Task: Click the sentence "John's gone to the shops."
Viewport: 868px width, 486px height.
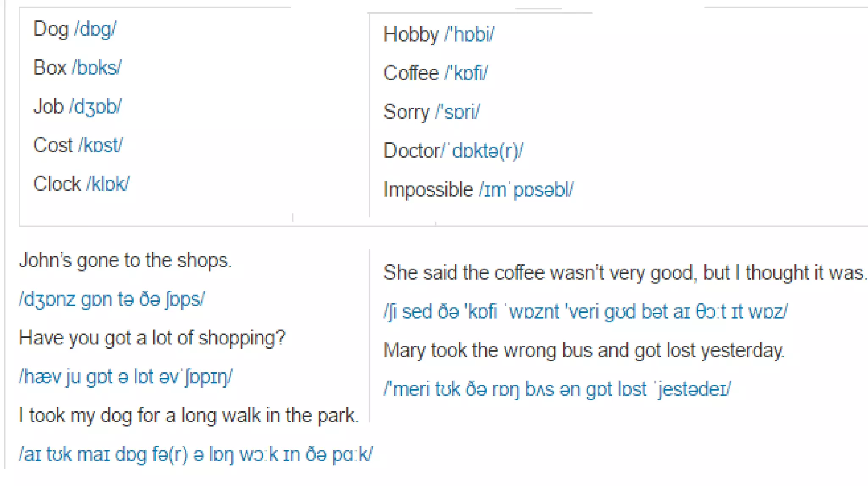Action: pyautogui.click(x=125, y=261)
